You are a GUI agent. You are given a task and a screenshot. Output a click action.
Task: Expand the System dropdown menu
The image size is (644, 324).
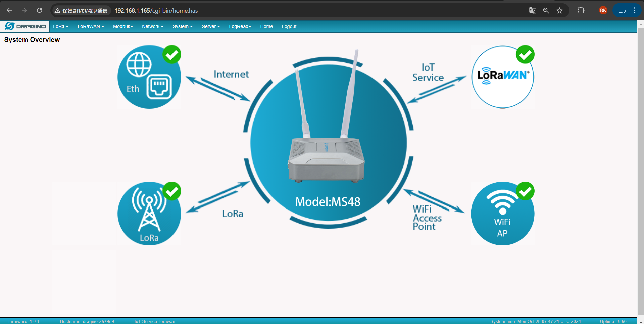click(183, 26)
